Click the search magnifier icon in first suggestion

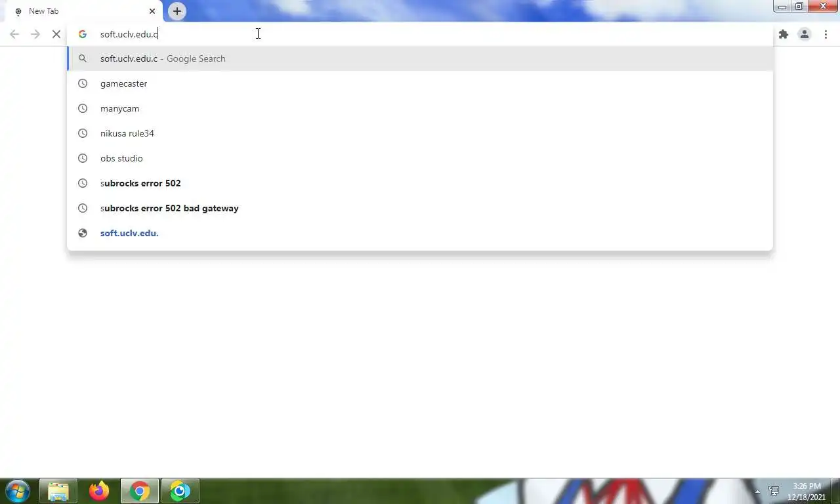(83, 58)
